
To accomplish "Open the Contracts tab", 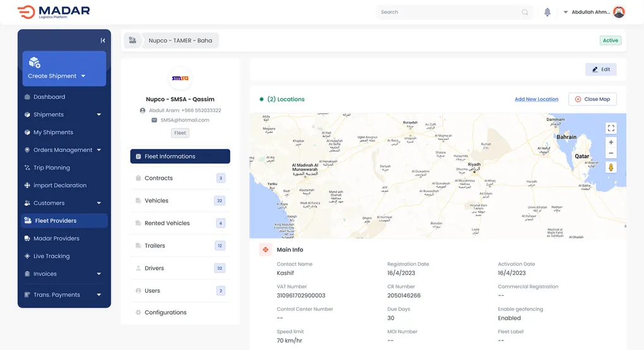I will point(180,178).
